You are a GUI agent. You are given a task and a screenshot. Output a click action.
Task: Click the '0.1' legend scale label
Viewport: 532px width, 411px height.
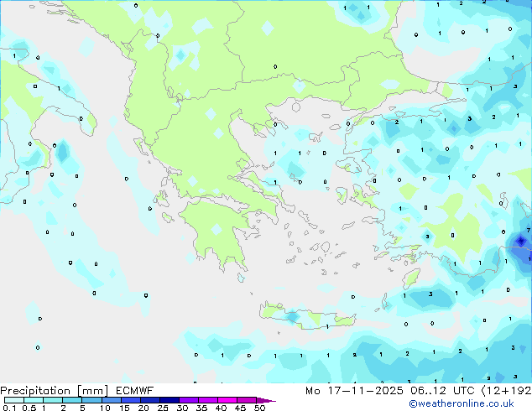click(8, 408)
